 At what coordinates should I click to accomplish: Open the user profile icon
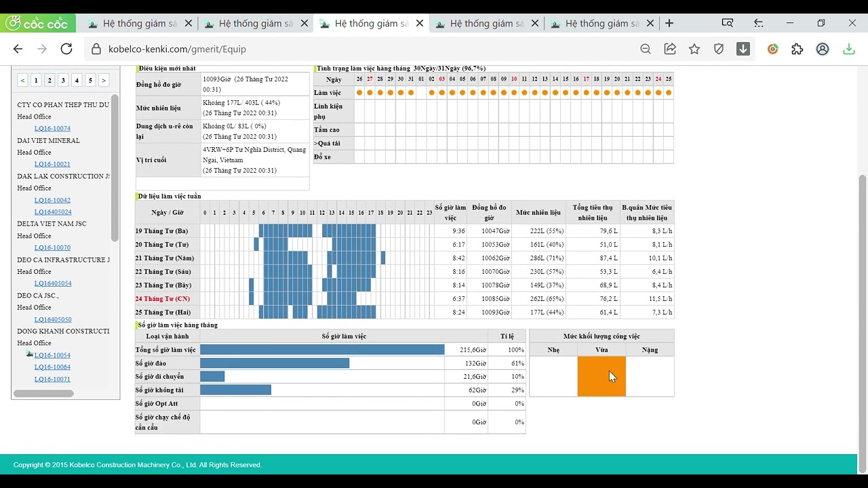tap(823, 49)
